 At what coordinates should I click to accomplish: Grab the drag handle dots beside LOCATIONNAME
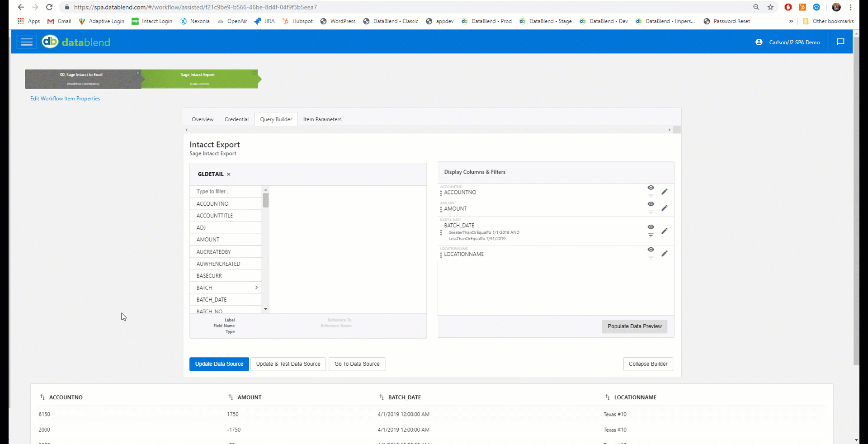click(441, 255)
